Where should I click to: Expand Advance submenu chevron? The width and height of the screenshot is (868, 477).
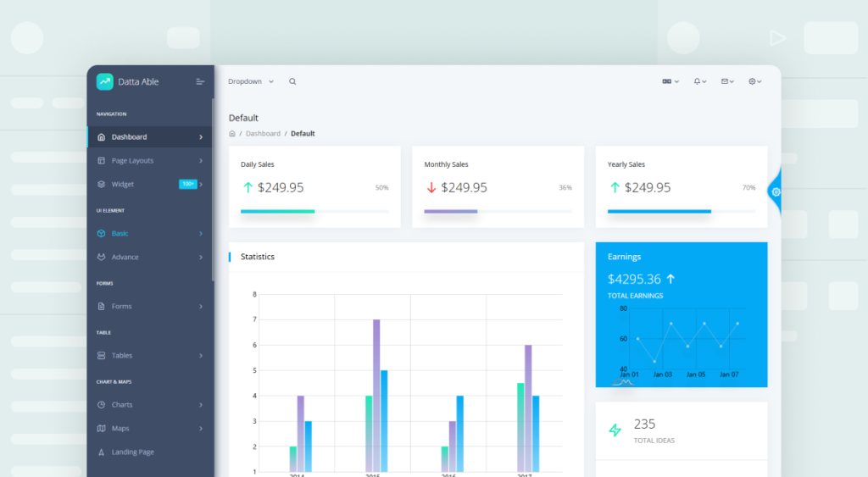tap(201, 258)
